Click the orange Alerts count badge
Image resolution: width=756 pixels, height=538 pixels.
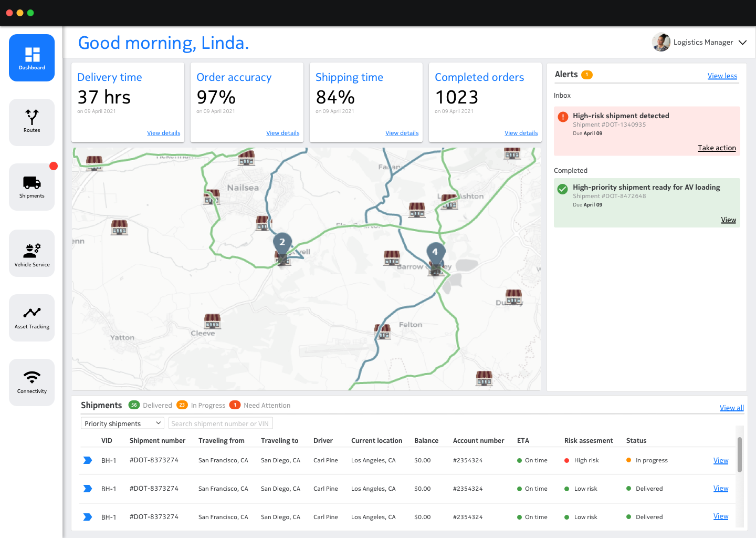click(587, 75)
